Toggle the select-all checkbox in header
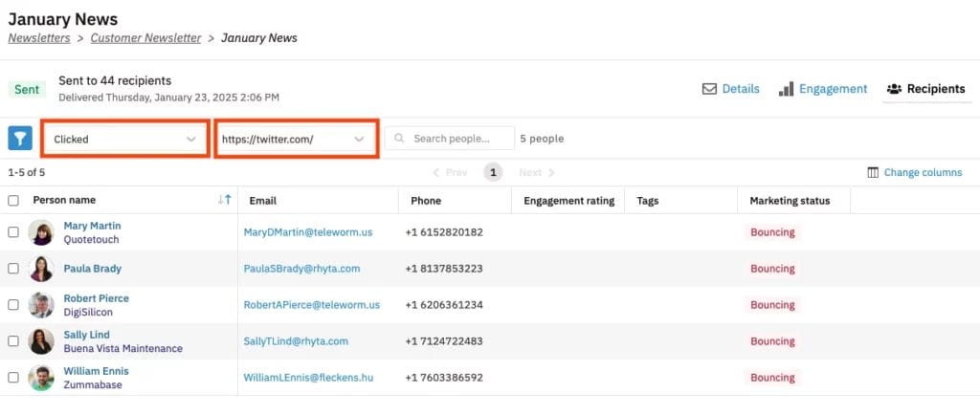The width and height of the screenshot is (980, 415). pos(13,201)
